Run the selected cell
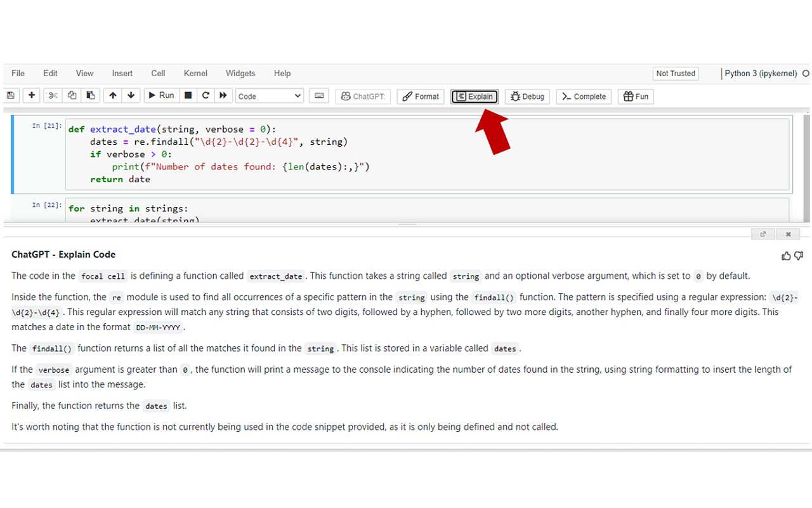This screenshot has width=812, height=508. pos(161,96)
